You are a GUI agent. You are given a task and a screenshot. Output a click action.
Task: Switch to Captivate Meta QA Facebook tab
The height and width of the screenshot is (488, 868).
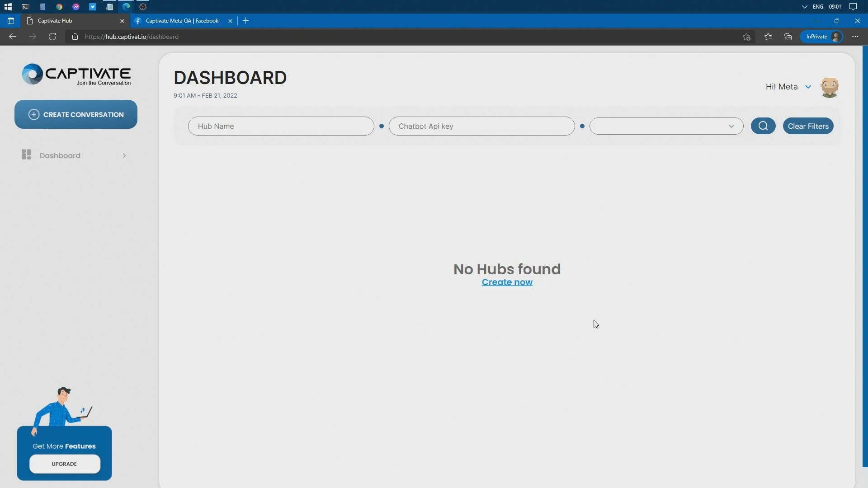182,21
